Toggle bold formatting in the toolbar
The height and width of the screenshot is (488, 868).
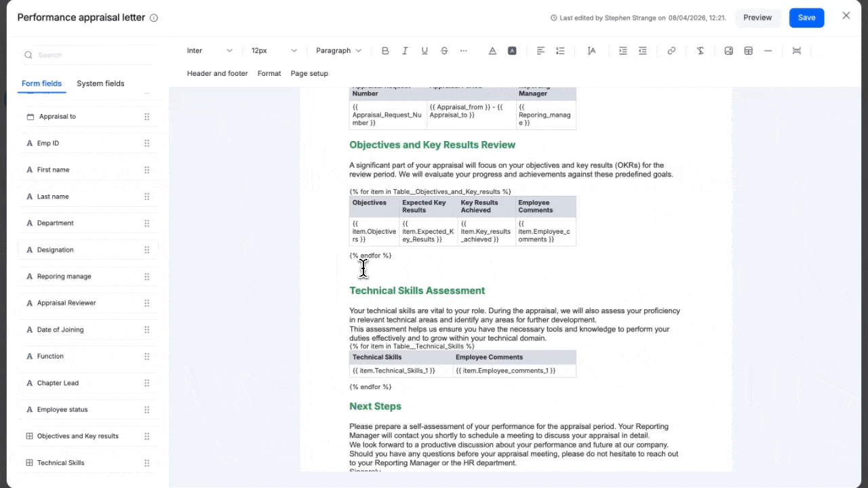(385, 51)
